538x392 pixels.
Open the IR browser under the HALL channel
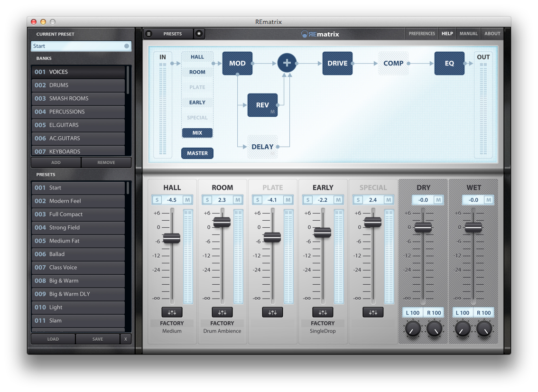pyautogui.click(x=172, y=312)
